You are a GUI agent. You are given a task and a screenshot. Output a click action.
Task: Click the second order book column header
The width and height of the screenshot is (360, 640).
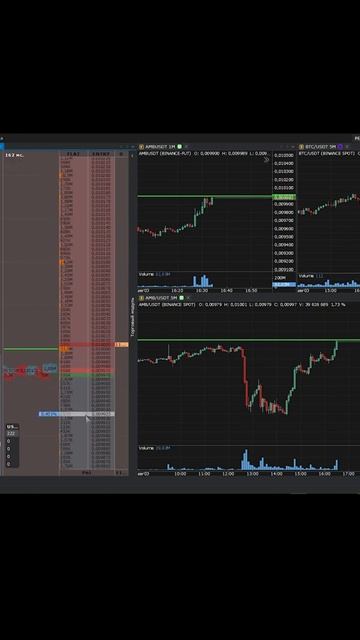[x=101, y=154]
